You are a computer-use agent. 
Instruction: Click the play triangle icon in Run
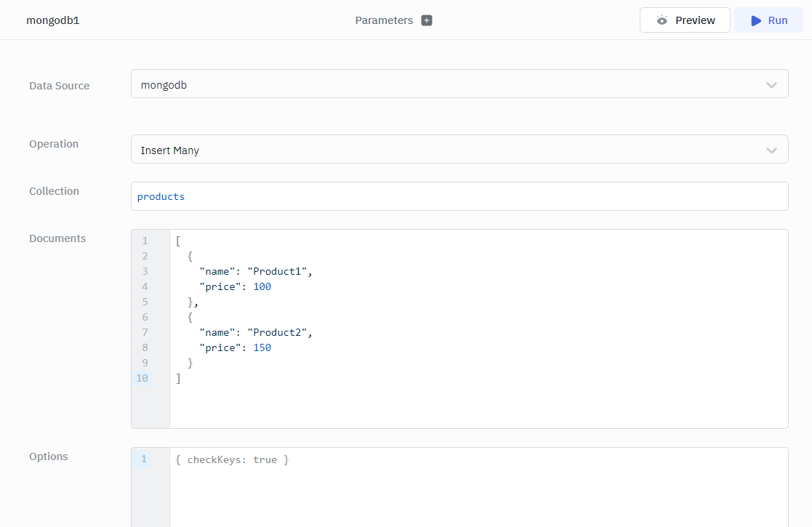756,20
